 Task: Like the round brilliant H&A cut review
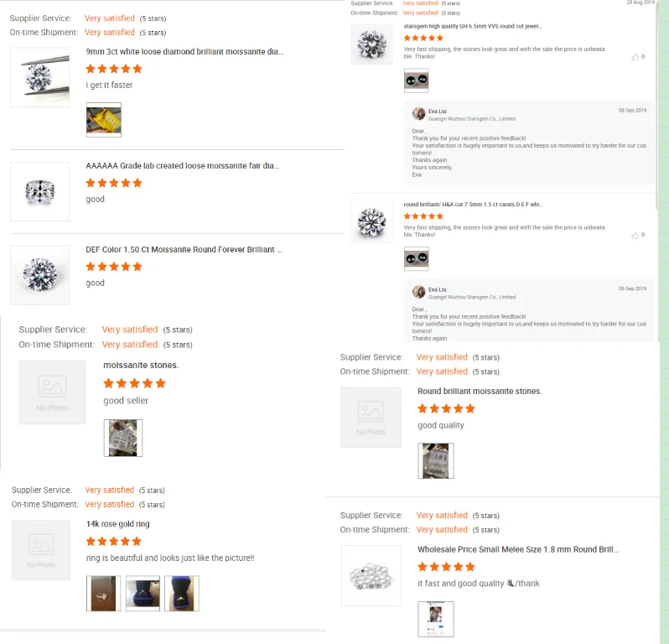pyautogui.click(x=635, y=236)
